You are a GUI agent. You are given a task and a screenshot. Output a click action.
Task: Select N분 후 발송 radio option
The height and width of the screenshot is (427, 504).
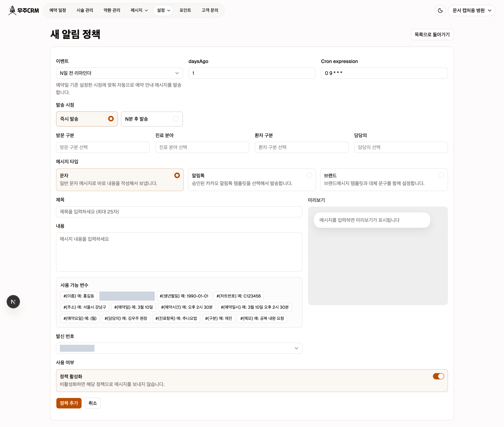152,119
